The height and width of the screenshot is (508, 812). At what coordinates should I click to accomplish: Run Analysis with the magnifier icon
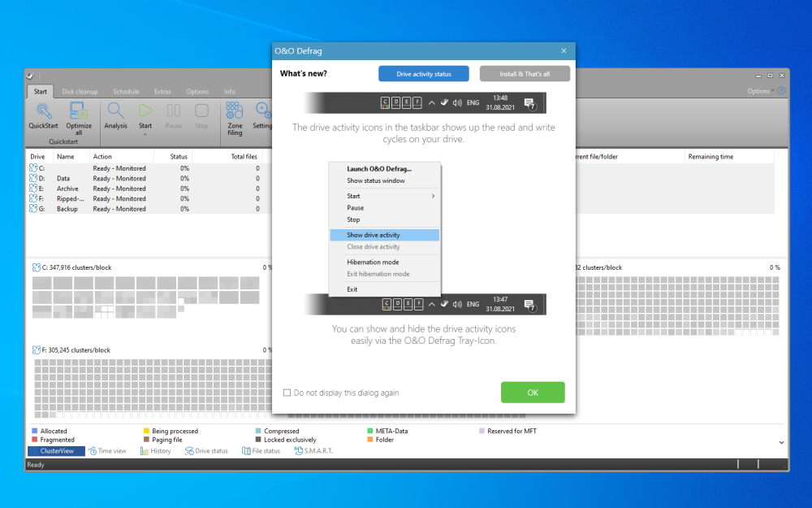pyautogui.click(x=116, y=111)
